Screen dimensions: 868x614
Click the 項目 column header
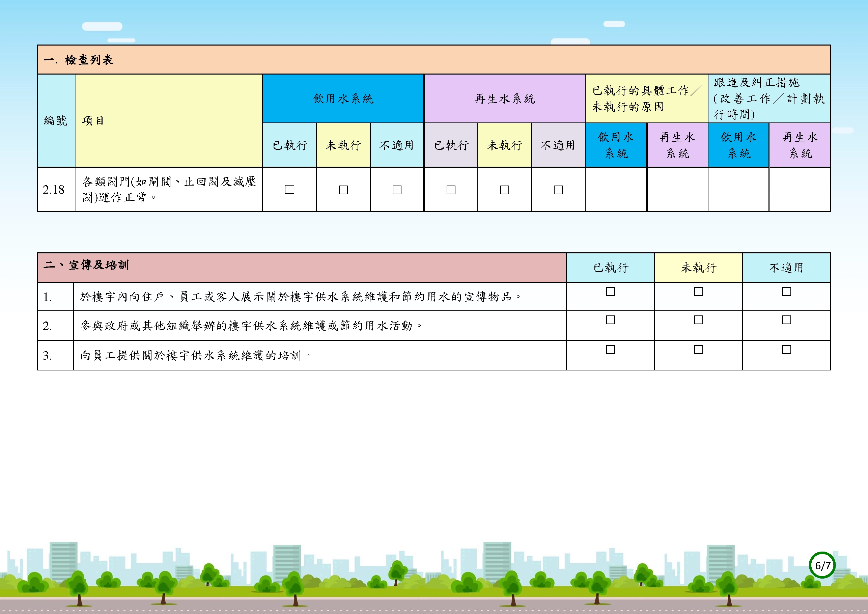(x=169, y=121)
